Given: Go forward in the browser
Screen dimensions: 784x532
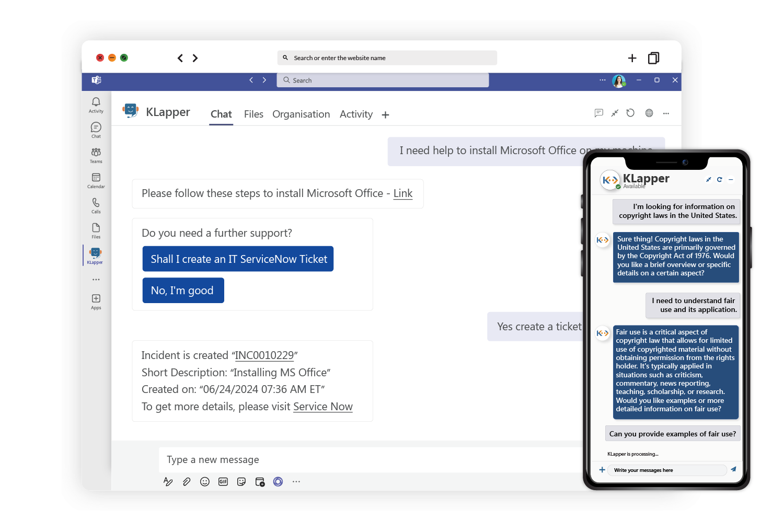Looking at the screenshot, I should (195, 58).
